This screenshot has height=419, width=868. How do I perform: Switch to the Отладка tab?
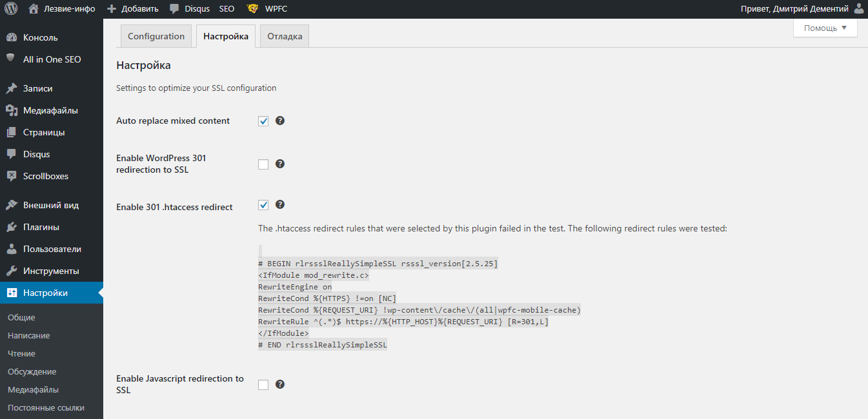pyautogui.click(x=285, y=36)
